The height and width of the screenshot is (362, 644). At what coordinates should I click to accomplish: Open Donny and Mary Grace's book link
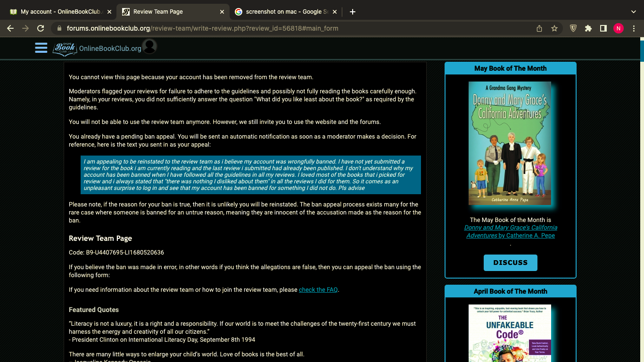511,231
